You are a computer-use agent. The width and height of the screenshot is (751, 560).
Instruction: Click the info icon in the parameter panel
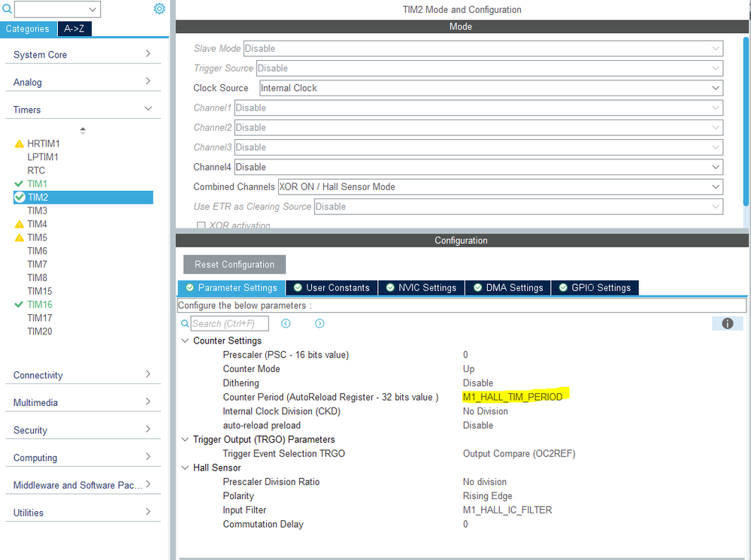(x=728, y=324)
